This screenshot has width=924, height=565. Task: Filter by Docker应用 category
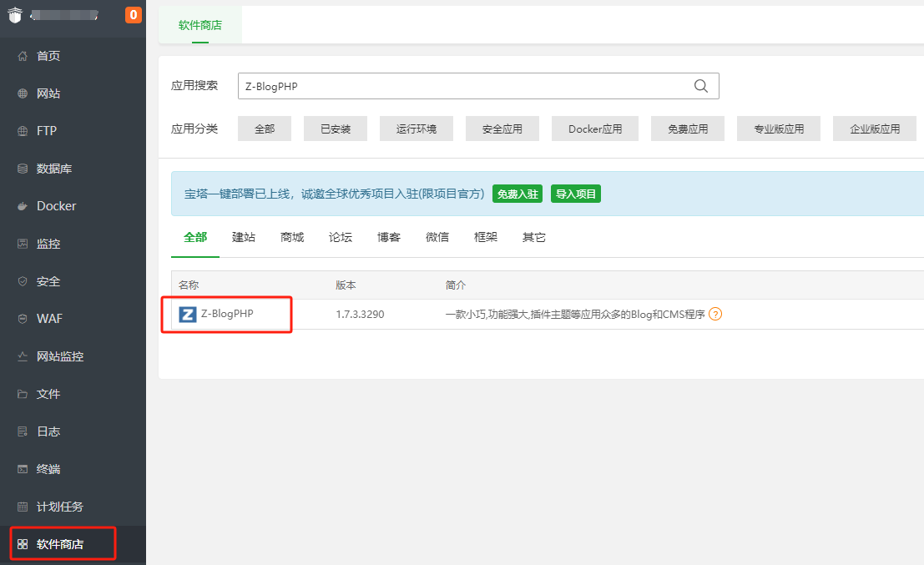tap(594, 129)
